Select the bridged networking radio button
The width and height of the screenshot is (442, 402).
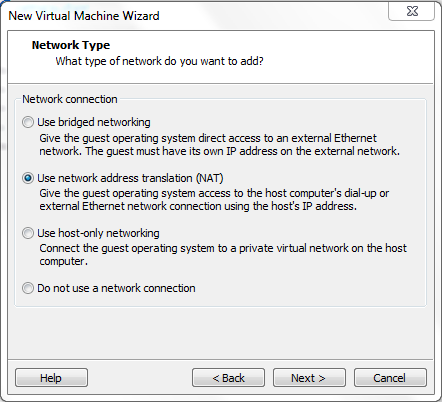click(28, 122)
